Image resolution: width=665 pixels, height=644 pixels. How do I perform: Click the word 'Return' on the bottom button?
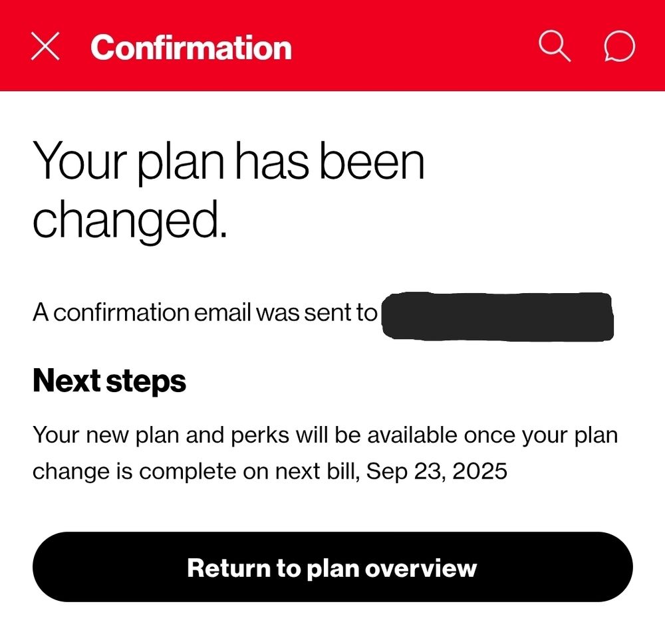click(229, 568)
